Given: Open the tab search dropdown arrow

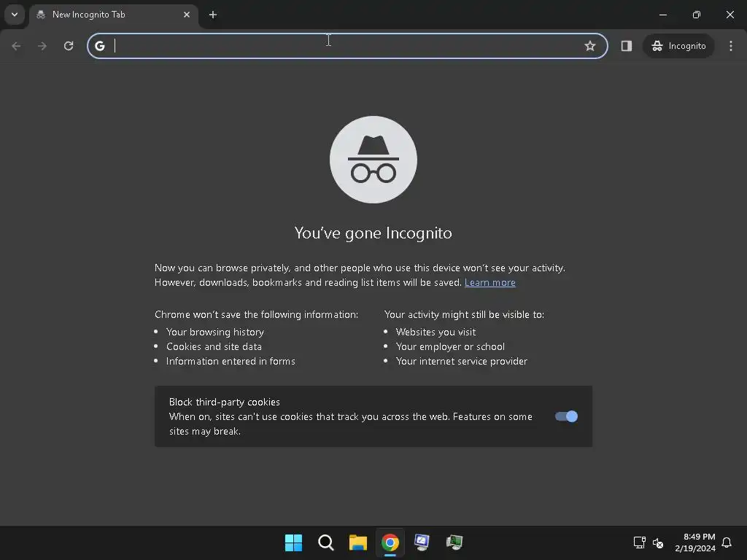Looking at the screenshot, I should [15, 15].
